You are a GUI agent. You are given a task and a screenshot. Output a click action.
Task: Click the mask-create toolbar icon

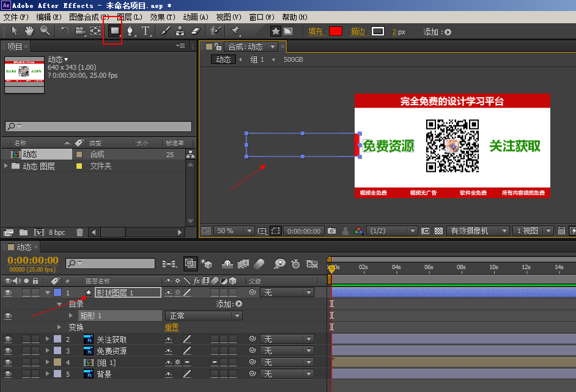point(289,32)
